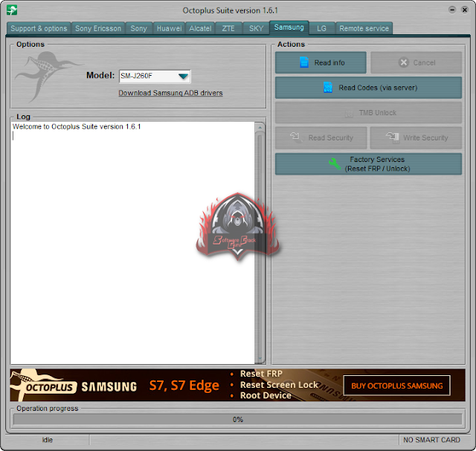Viewport: 476px width, 451px height.
Task: Click the Log scrollbar up arrow
Action: pyautogui.click(x=260, y=127)
